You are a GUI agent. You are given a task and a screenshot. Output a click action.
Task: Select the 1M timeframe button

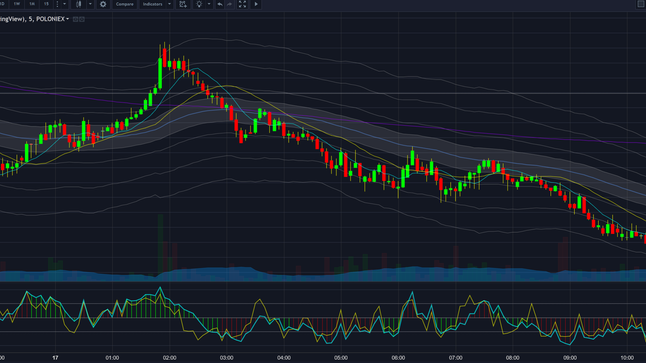pyautogui.click(x=32, y=4)
